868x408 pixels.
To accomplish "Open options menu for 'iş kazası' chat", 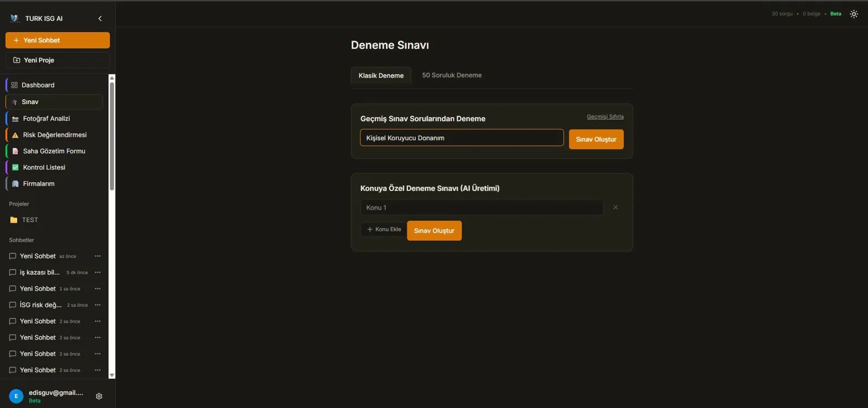I will (x=98, y=272).
